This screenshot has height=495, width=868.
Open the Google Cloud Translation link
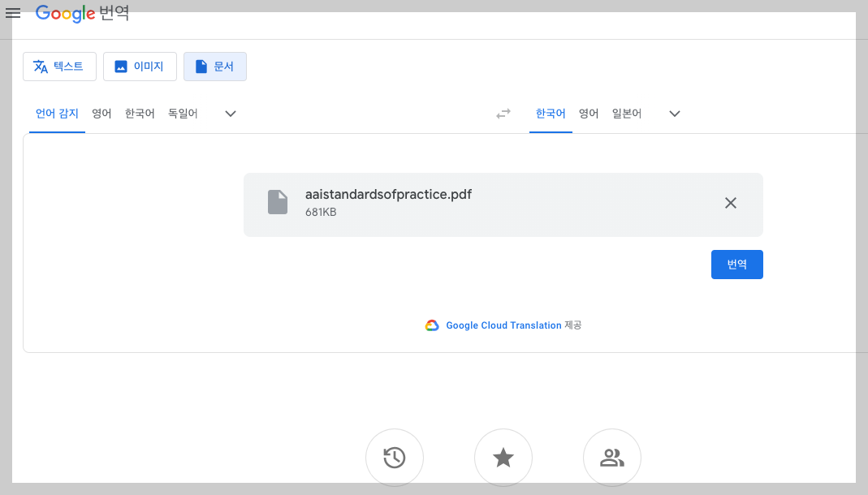click(x=503, y=325)
